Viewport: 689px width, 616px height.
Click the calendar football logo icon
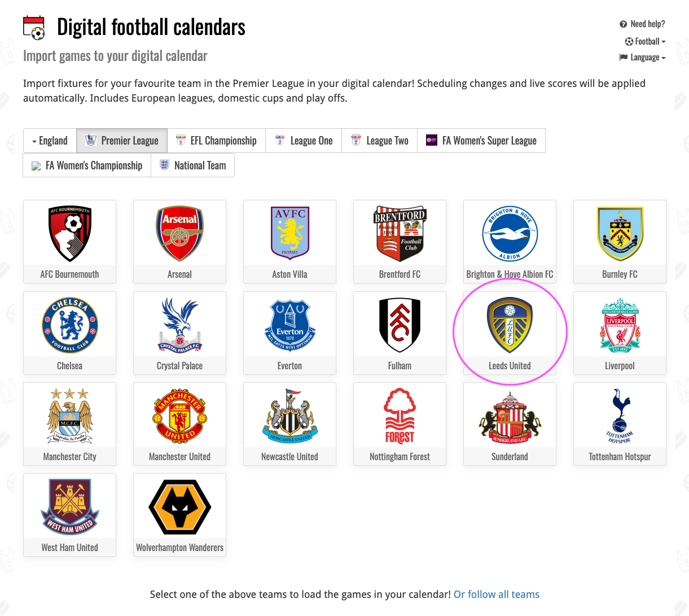tap(34, 28)
